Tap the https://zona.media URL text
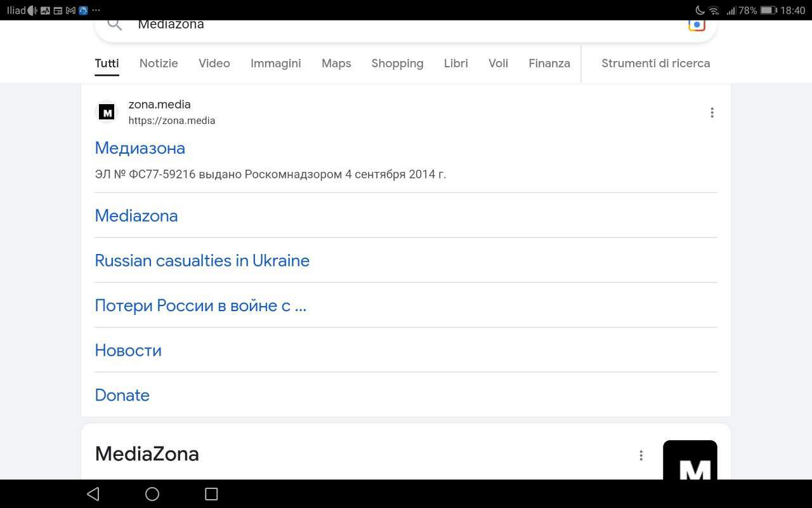 tap(172, 121)
